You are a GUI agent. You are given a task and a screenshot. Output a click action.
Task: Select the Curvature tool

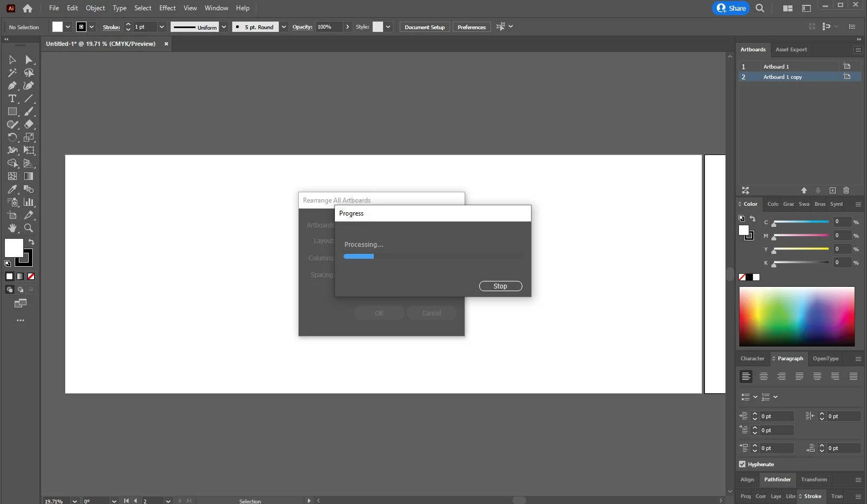pos(29,86)
